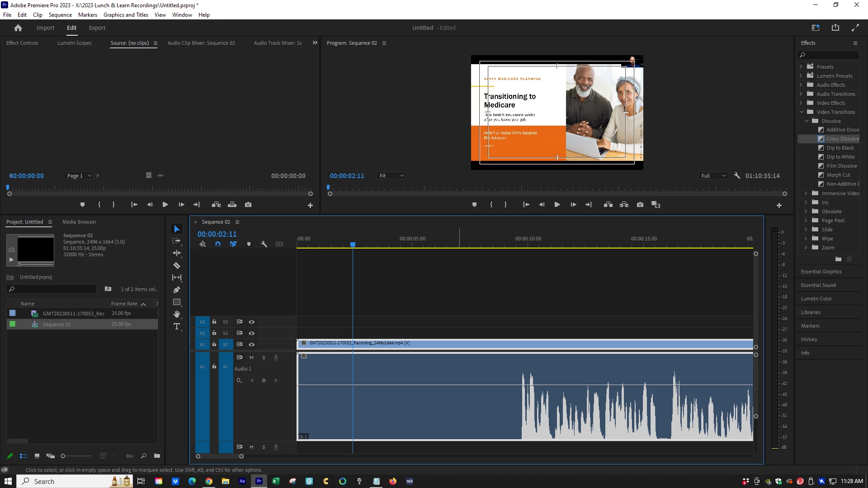
Task: Mute audio track A1
Action: click(252, 358)
